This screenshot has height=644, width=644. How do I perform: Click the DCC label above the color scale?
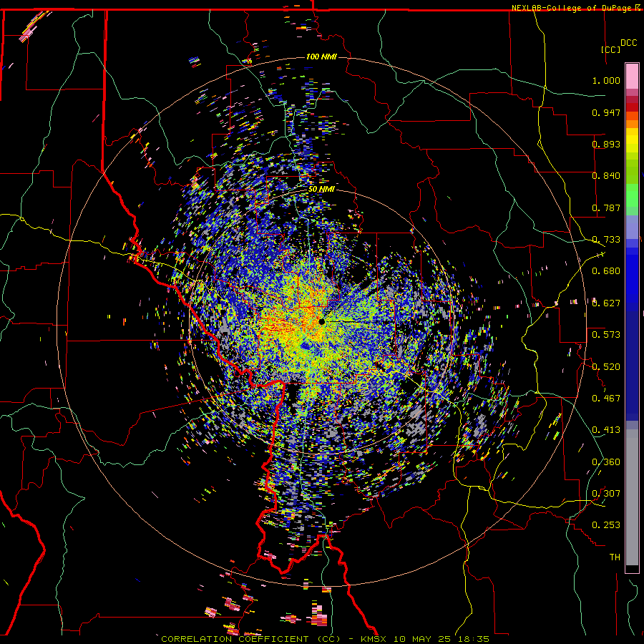coord(628,43)
